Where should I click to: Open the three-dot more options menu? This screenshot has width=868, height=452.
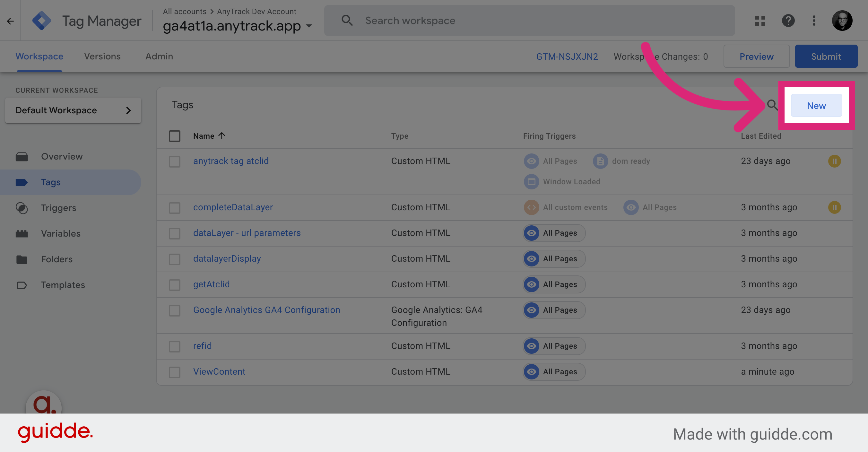tap(814, 21)
